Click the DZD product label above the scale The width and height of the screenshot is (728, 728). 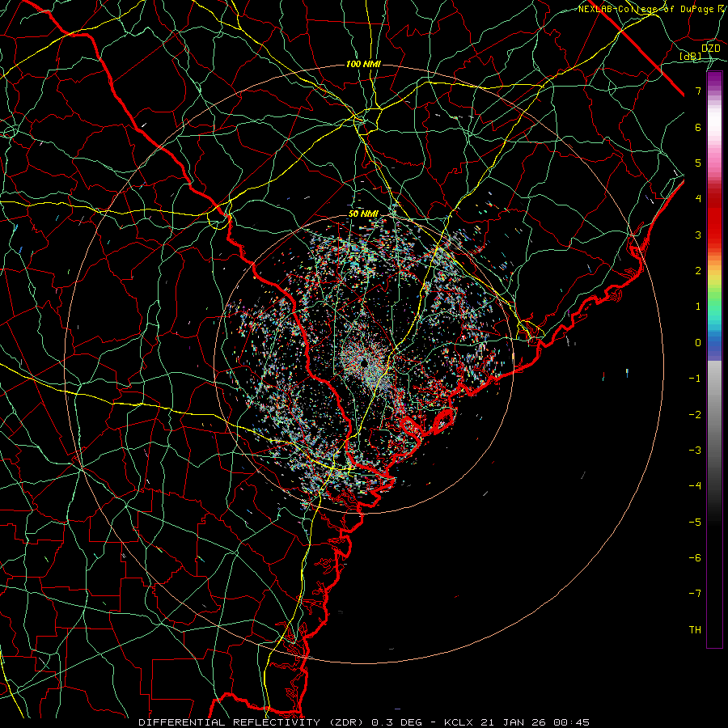tap(711, 49)
